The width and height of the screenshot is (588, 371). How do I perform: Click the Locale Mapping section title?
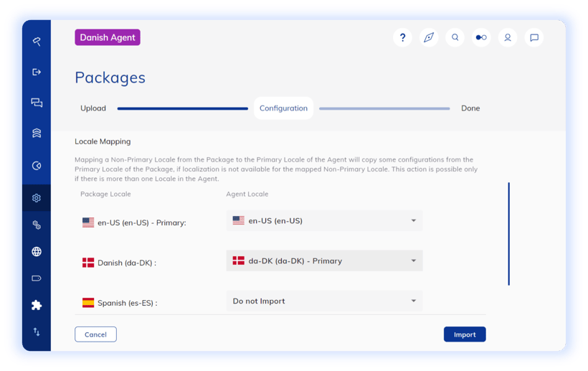click(103, 141)
